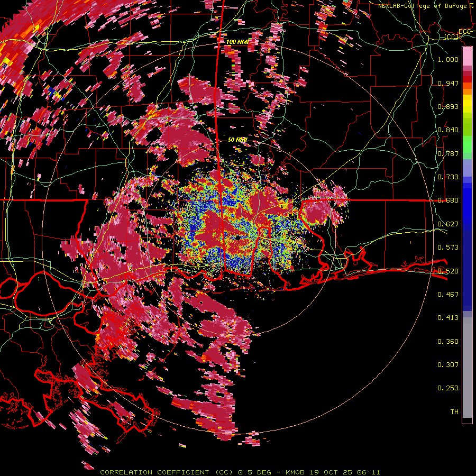Viewport: 476px width, 476px height.
Task: Click the 0.733 scale value
Action: 448,177
